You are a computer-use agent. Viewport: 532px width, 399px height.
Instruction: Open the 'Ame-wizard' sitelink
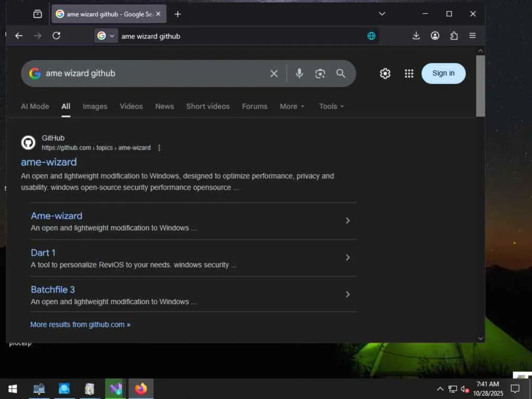coord(57,216)
